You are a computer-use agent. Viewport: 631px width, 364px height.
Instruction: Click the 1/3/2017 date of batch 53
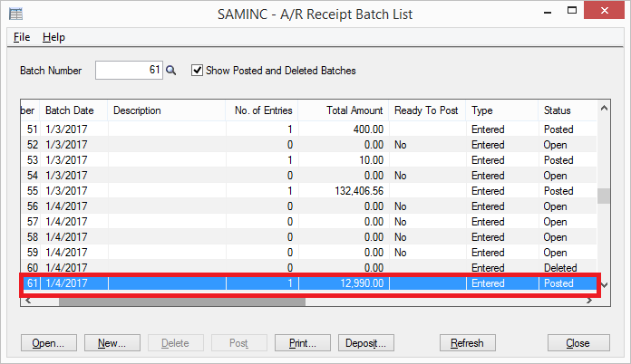66,160
